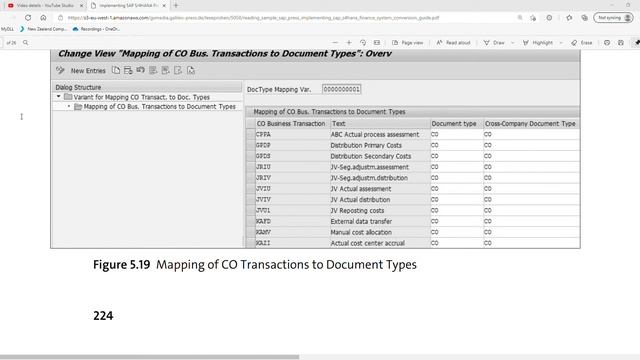Click the SAP Select All icon
Viewport: 640px width, 360px height.
153,70
